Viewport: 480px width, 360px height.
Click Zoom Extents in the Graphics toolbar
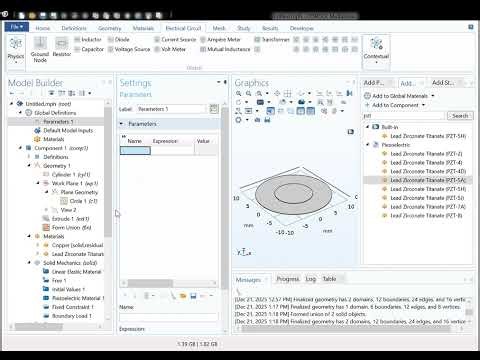277,93
